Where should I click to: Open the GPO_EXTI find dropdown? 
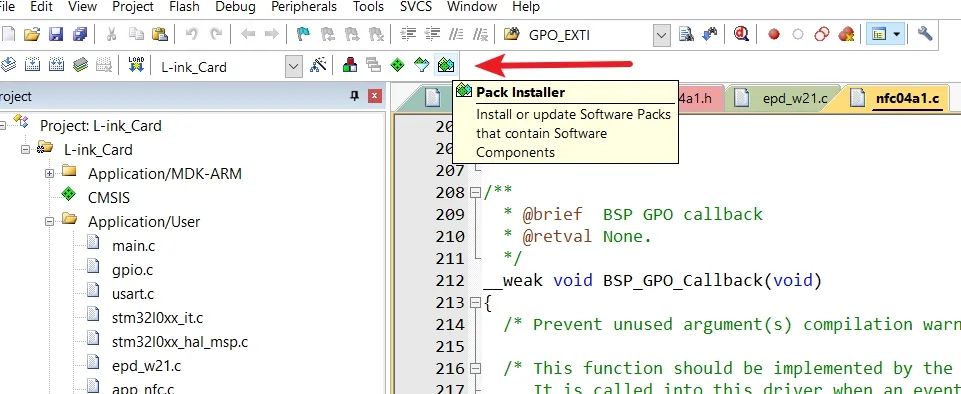point(661,36)
